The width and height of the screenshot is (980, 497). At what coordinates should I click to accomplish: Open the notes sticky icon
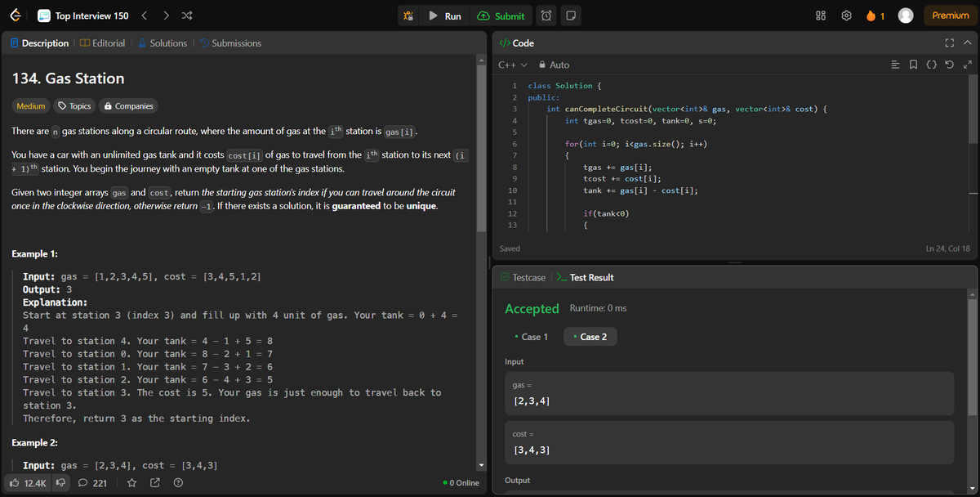[x=571, y=16]
